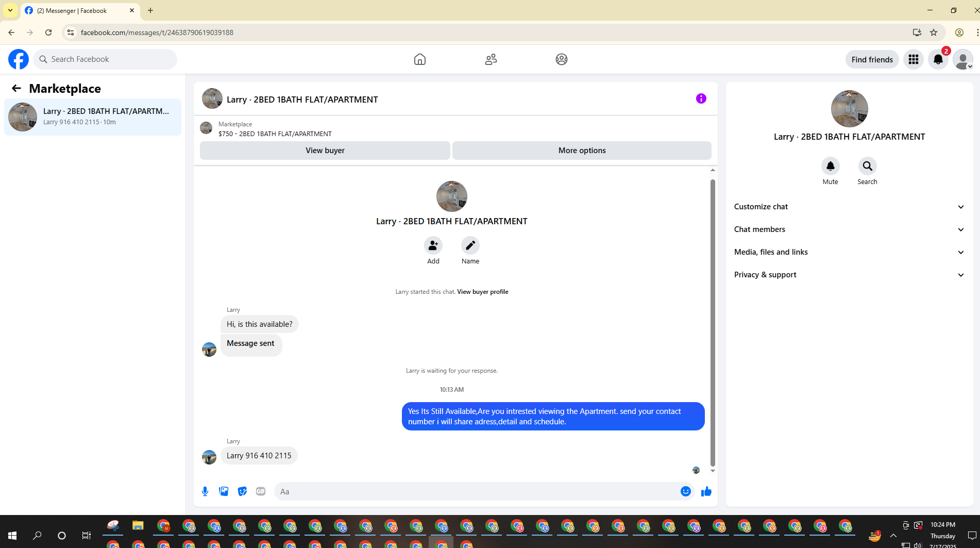Edit the chat name with pencil icon
980x548 pixels.
click(x=470, y=245)
